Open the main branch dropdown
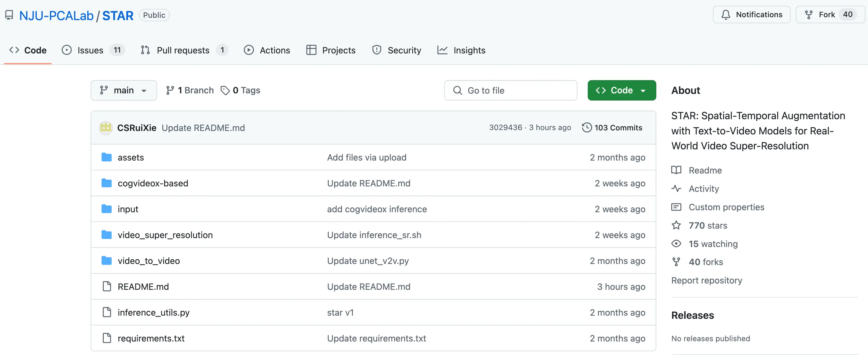This screenshot has height=355, width=868. click(124, 90)
